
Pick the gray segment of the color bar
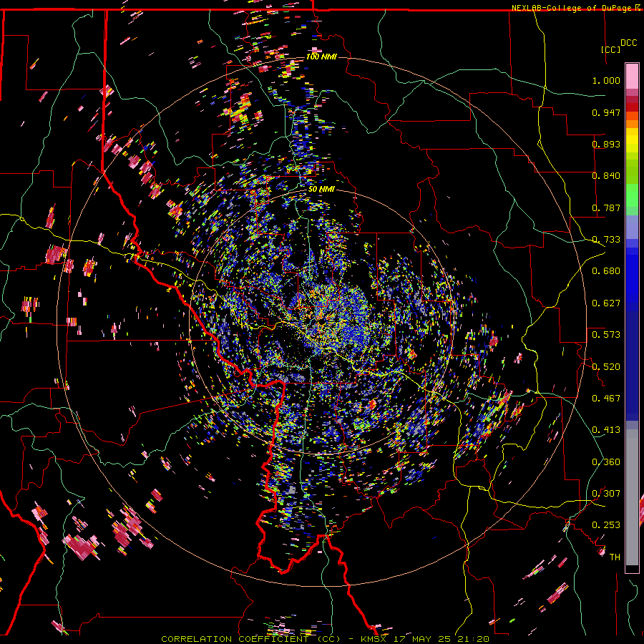pyautogui.click(x=632, y=496)
